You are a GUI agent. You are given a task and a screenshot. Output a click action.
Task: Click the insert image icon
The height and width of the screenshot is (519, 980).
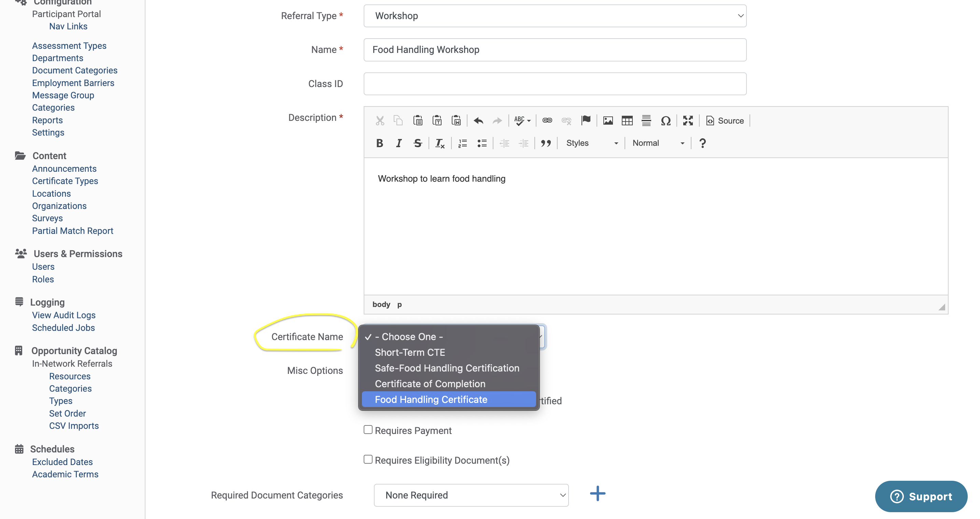607,121
